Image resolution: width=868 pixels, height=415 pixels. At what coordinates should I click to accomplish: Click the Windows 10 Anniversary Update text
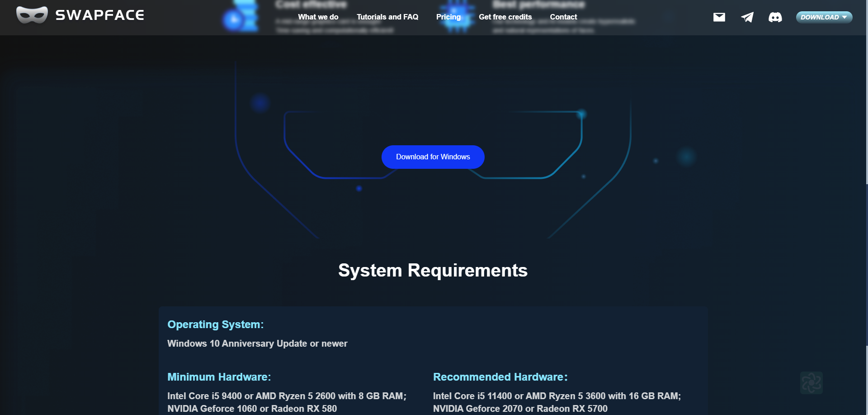click(257, 343)
